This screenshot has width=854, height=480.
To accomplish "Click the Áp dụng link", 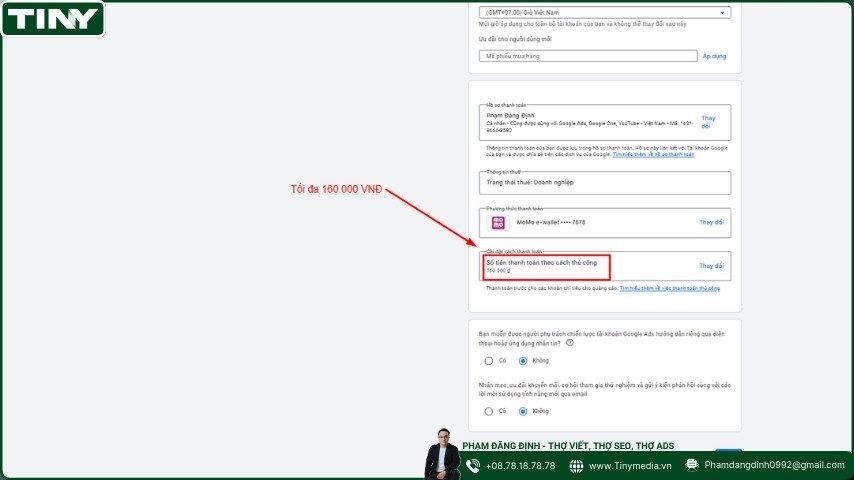I will tap(714, 56).
